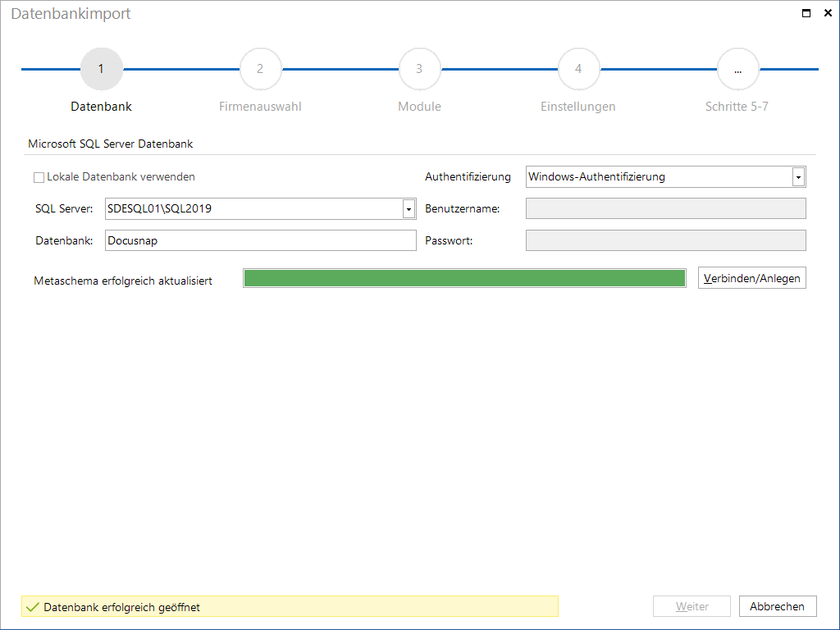The width and height of the screenshot is (840, 630).
Task: Click the Abbrechen button
Action: [x=778, y=606]
